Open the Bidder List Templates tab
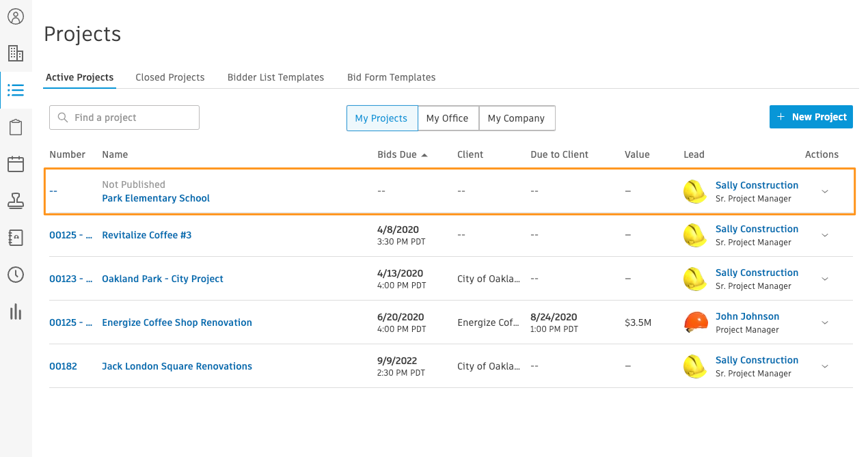868x457 pixels. click(275, 77)
